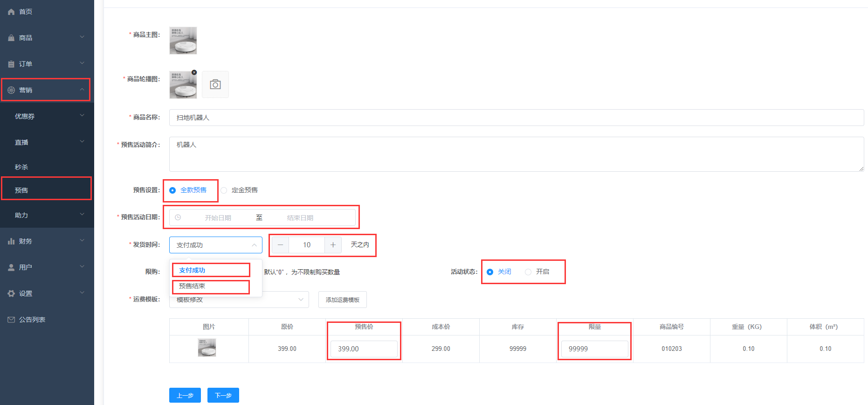Screen dimensions: 868x405
Task: Set activity status to 开启
Action: pyautogui.click(x=537, y=272)
